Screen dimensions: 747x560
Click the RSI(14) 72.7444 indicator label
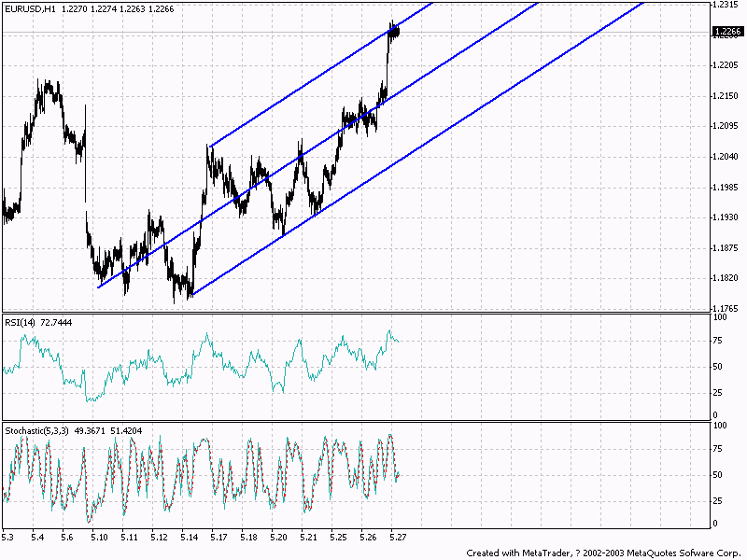click(x=38, y=323)
